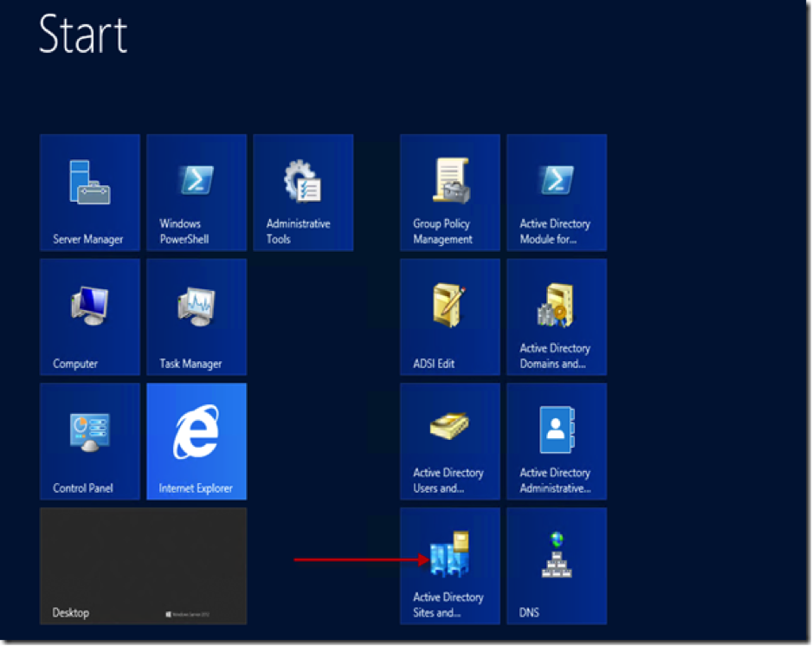Screen dimensions: 812x646
Task: Open Active Directory Sites and Services tile
Action: click(450, 566)
